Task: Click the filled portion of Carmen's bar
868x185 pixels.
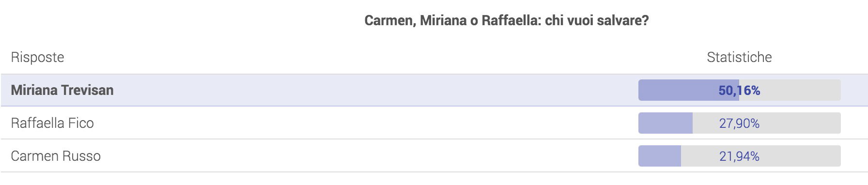Action: coord(660,156)
